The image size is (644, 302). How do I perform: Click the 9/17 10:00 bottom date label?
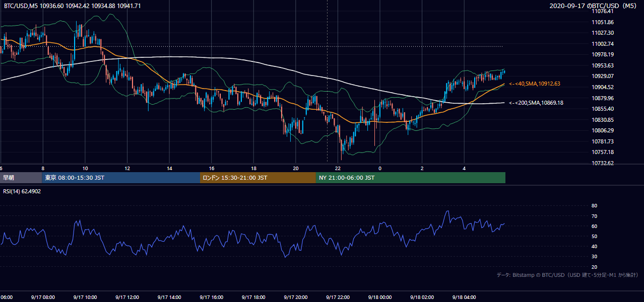[x=85, y=297]
